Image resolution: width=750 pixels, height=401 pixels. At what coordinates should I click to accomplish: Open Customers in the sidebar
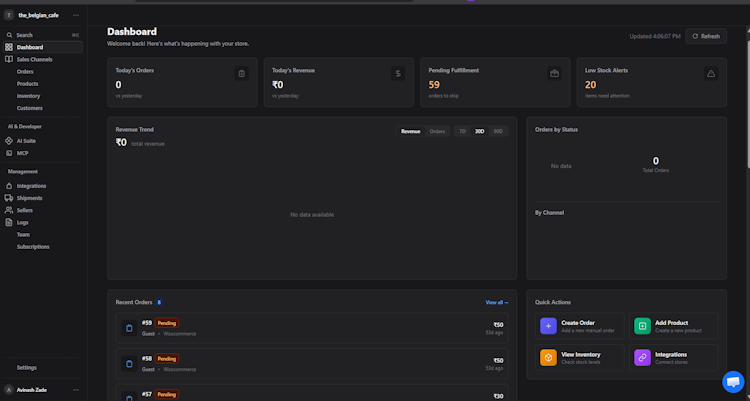30,108
